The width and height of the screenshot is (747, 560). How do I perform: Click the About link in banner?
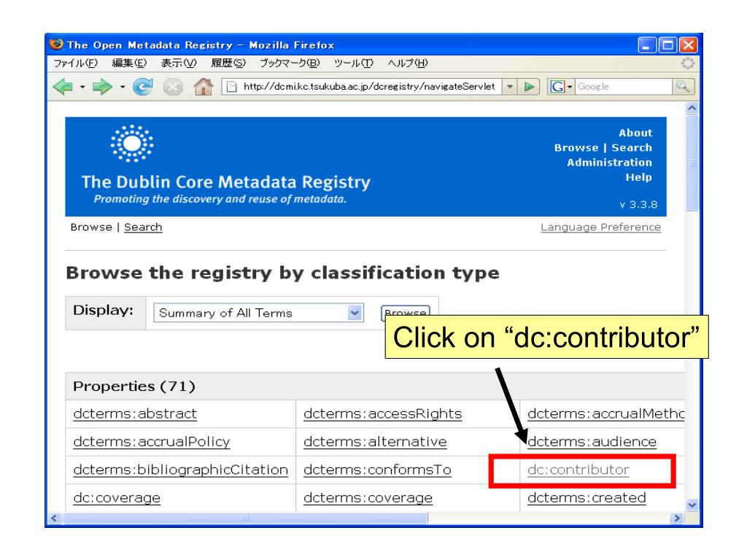(x=635, y=133)
